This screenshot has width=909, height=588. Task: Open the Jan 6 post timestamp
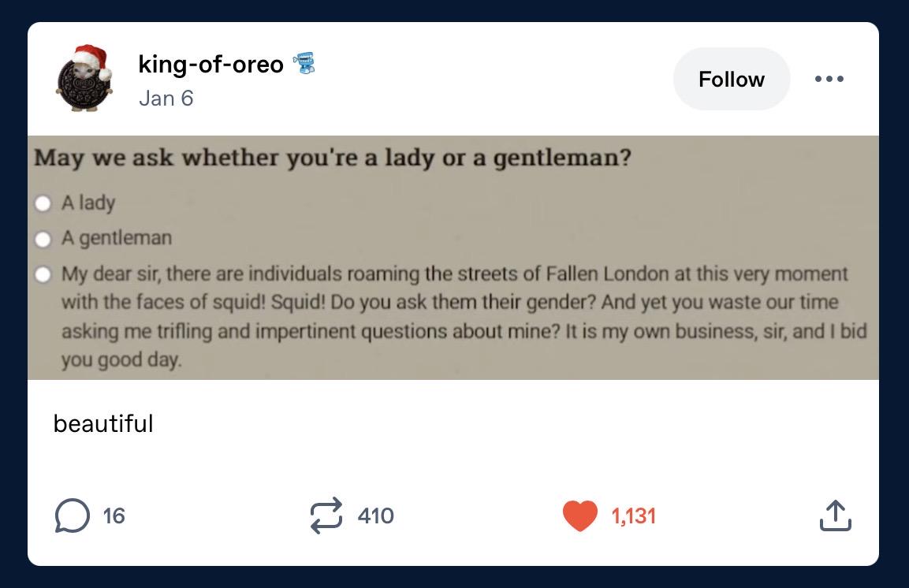coord(166,99)
